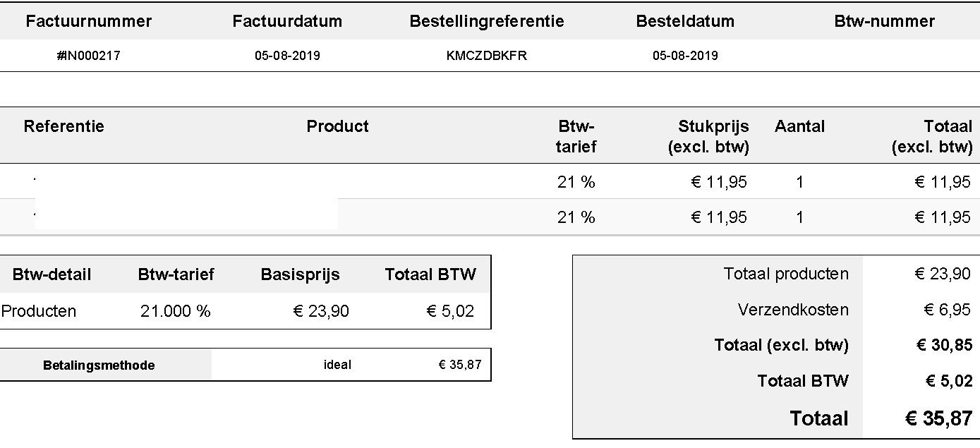Click the Stukprijs (excl. btw) header
This screenshot has width=980, height=448.
(708, 136)
